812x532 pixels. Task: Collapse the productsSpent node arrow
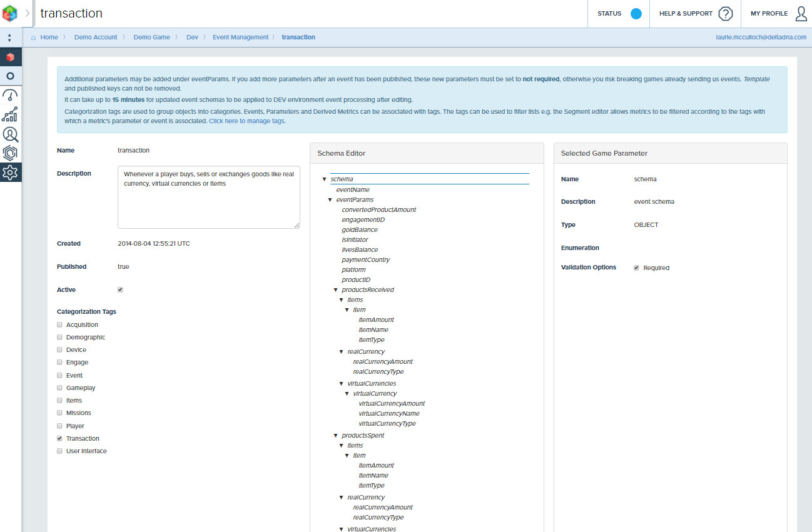[x=335, y=436]
